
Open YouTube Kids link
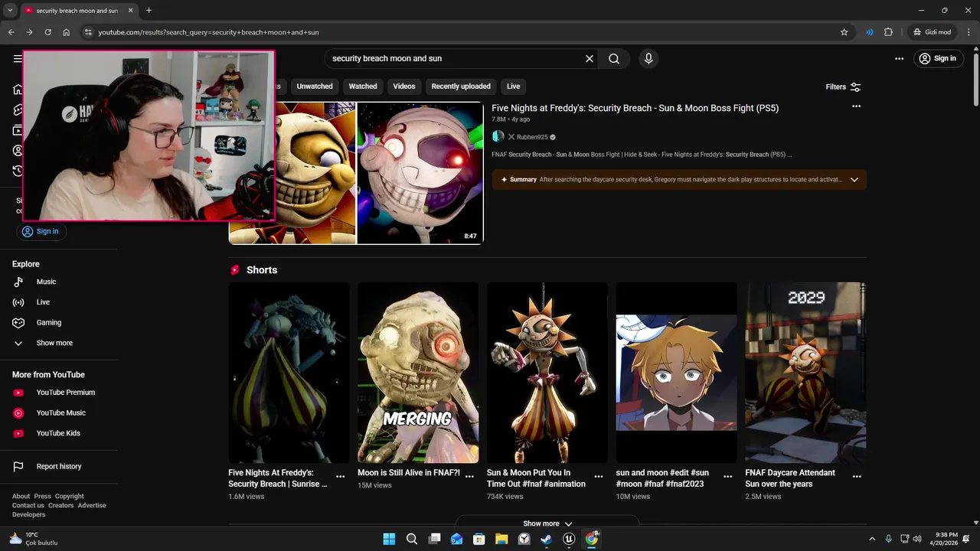coord(59,433)
